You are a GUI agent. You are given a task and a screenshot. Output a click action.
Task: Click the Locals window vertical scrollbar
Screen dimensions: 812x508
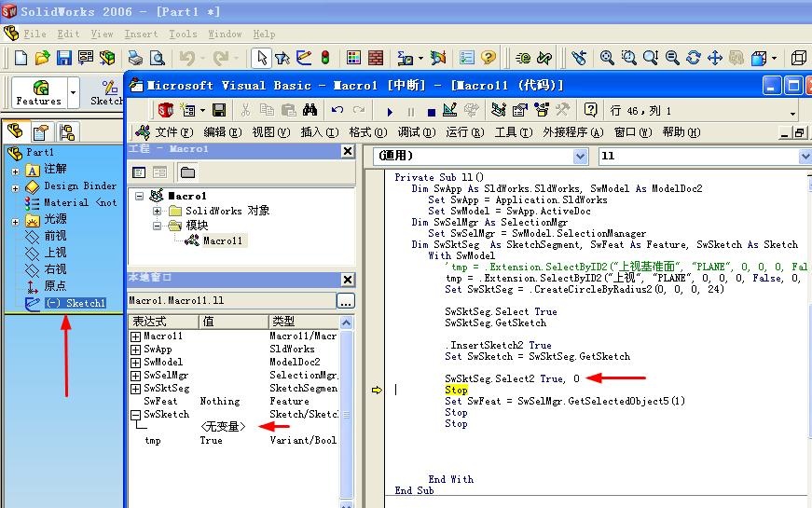347,414
